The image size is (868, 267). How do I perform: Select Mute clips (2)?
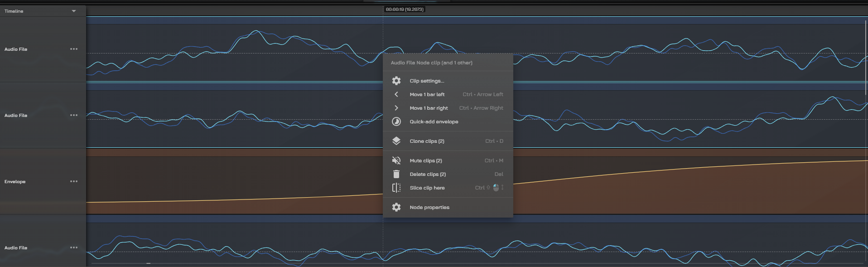(x=448, y=160)
